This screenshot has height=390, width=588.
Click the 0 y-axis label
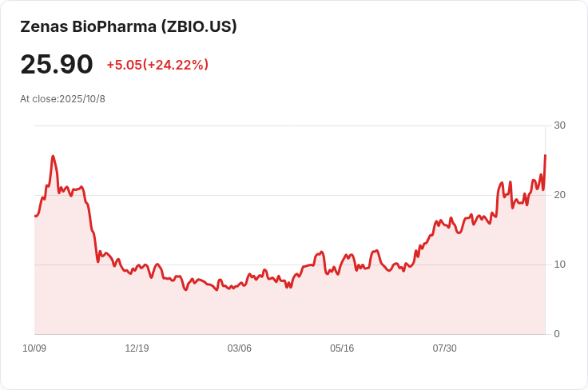click(557, 334)
